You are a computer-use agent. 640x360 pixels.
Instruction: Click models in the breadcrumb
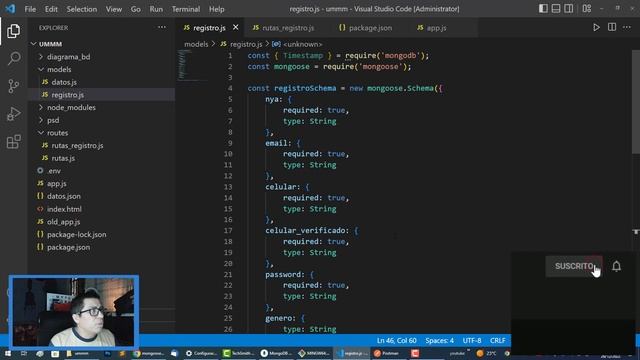pyautogui.click(x=196, y=44)
